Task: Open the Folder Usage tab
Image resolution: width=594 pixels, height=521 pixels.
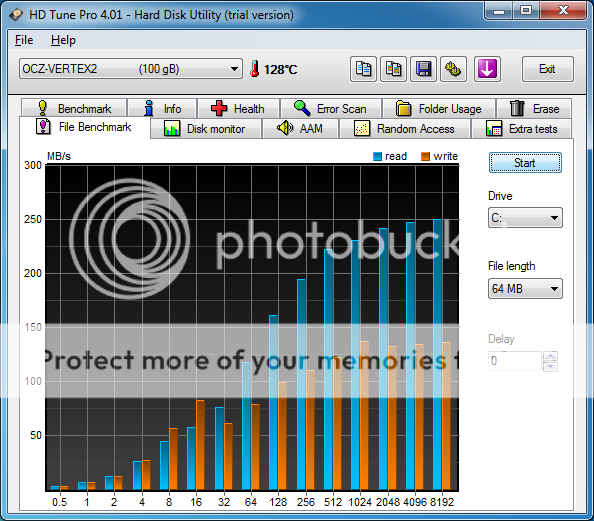Action: point(439,109)
